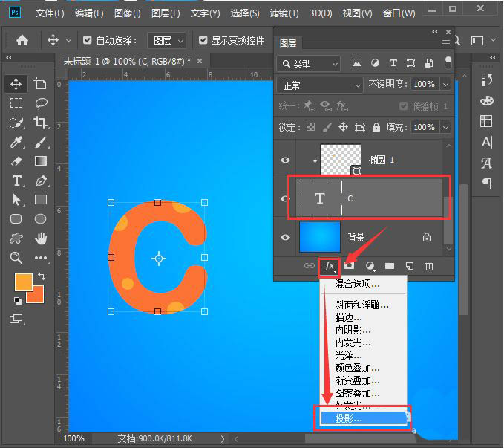Create a new layer group
This screenshot has width=504, height=448.
[390, 266]
